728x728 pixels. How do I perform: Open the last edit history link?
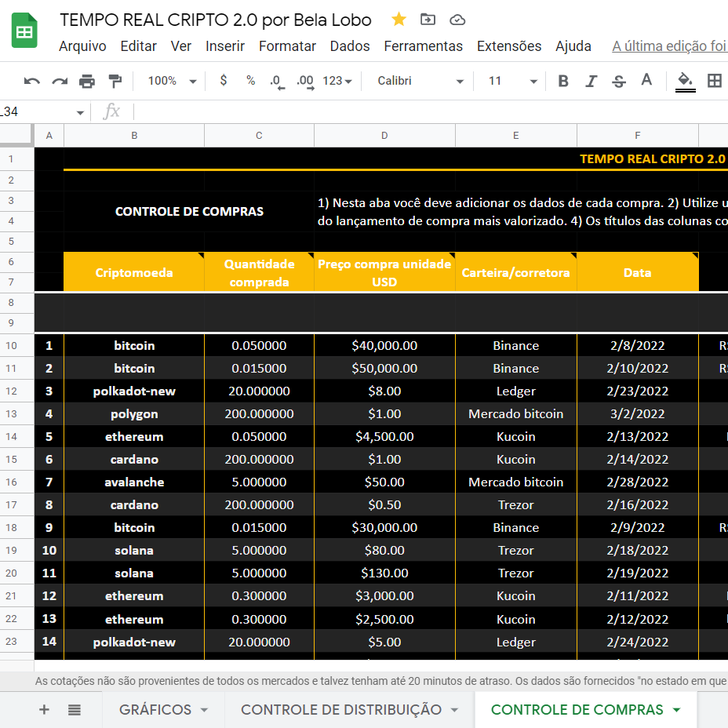coord(669,46)
